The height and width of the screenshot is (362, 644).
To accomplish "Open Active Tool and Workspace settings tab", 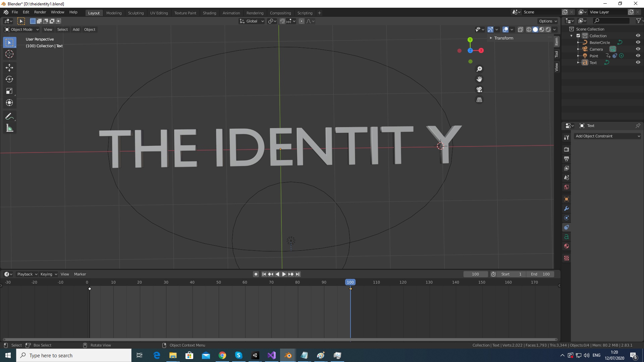I will 567,137.
